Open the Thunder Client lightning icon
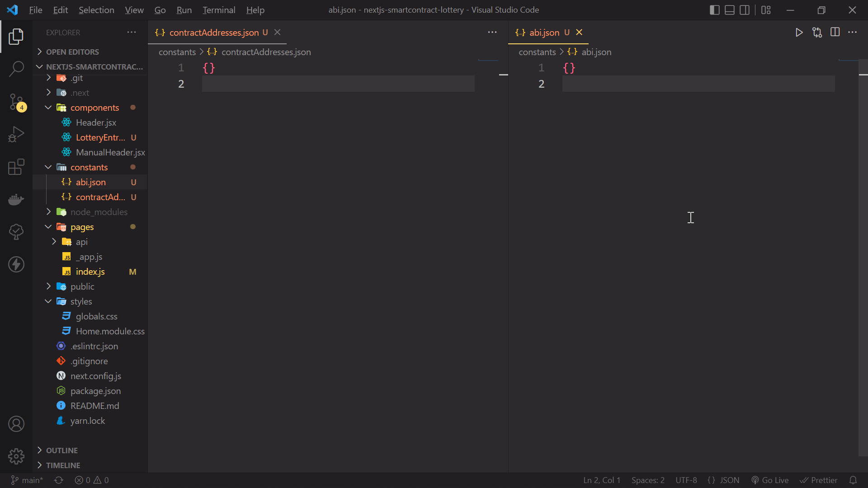This screenshot has height=488, width=868. click(x=16, y=264)
